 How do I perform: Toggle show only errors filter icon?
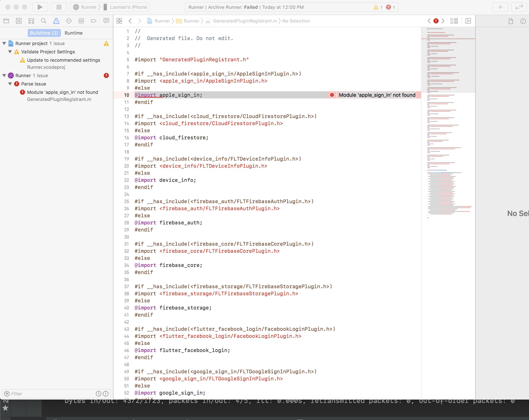click(x=106, y=394)
